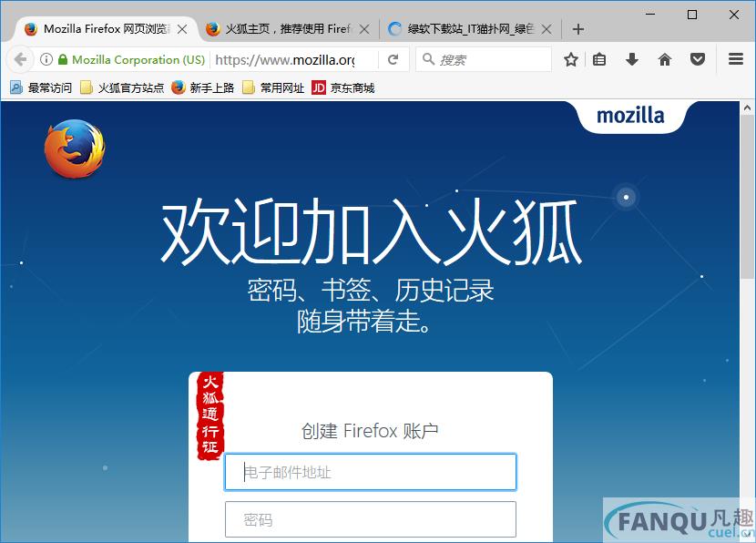Click the Pocket save icon
756x543 pixels.
[697, 60]
